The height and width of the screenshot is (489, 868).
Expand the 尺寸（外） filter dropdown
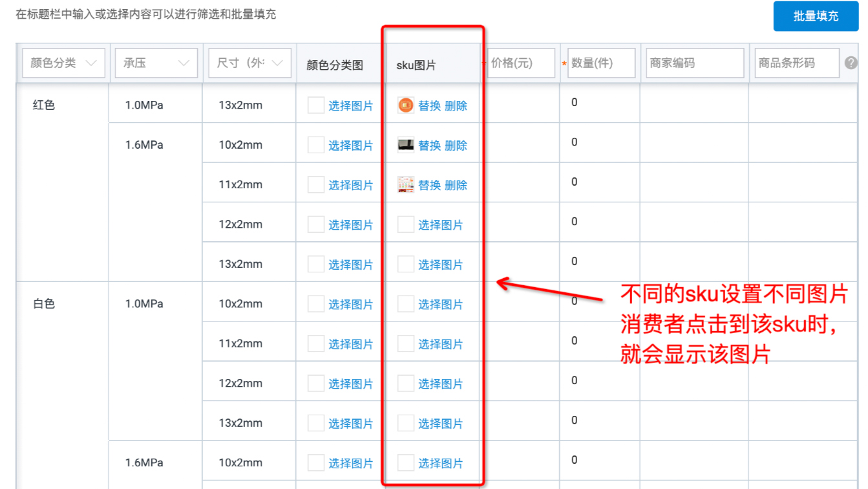point(249,63)
